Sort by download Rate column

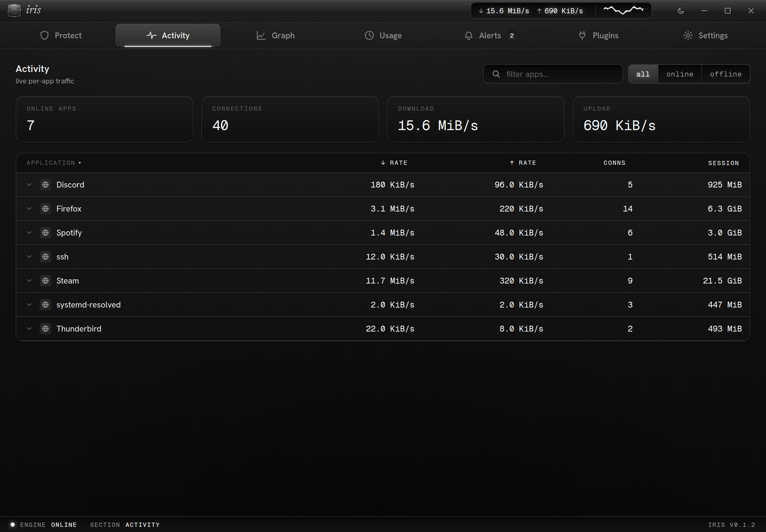[x=394, y=163]
